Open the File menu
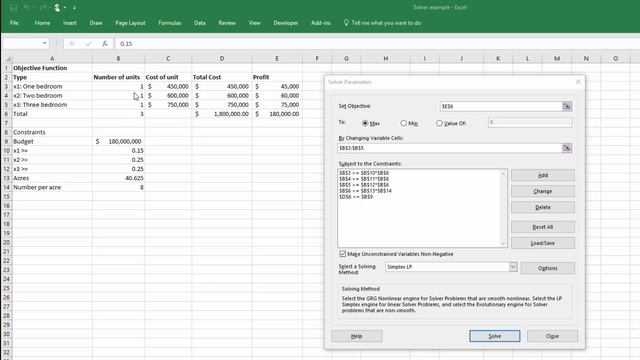 (14, 23)
